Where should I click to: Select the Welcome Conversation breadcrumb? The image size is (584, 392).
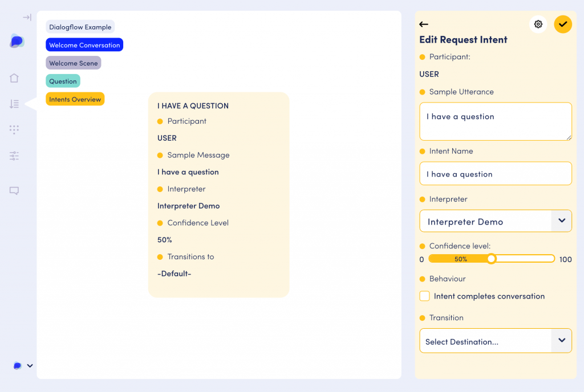point(84,45)
